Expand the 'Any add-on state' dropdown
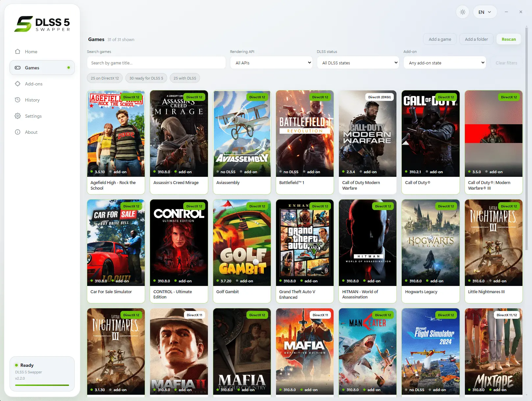The width and height of the screenshot is (532, 401). point(445,63)
